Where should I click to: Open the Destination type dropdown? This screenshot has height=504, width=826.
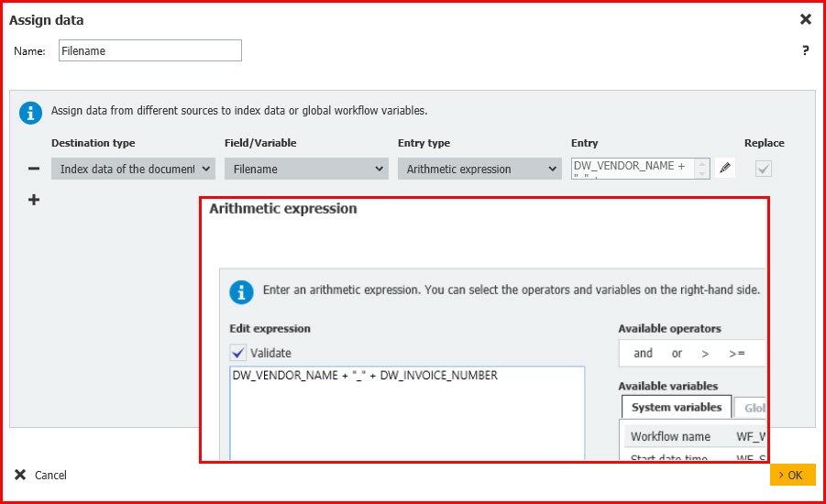point(133,169)
